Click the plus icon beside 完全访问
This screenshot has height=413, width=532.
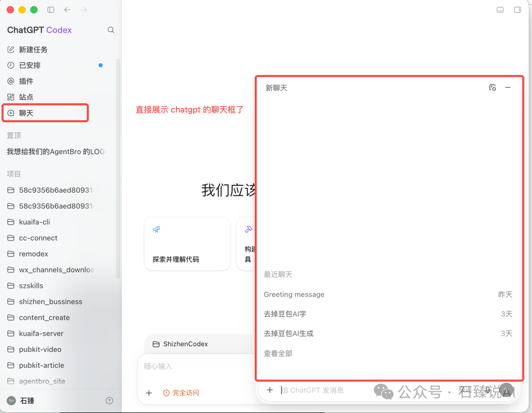149,393
